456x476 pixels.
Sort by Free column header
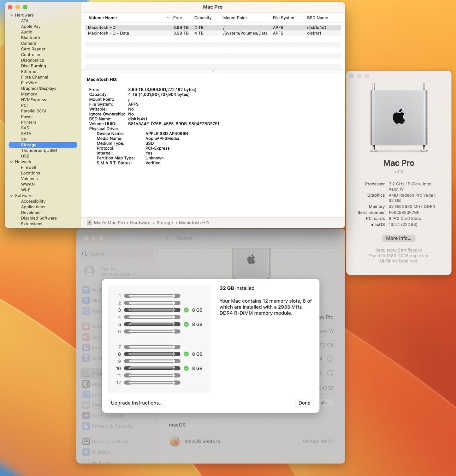[x=177, y=18]
